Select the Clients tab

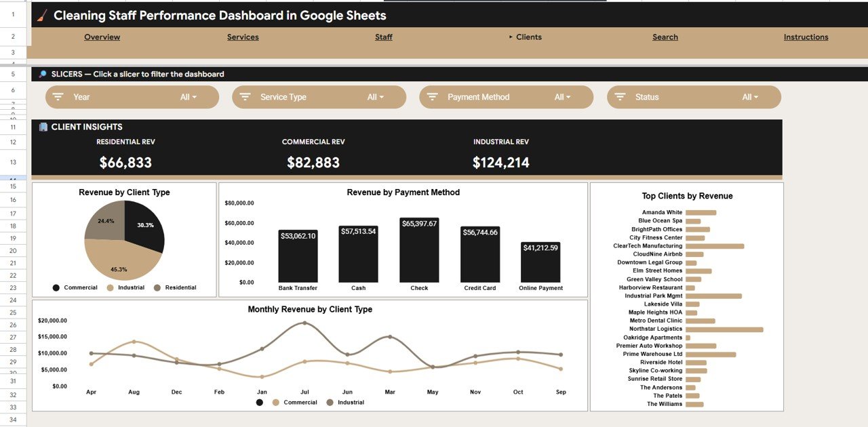528,37
